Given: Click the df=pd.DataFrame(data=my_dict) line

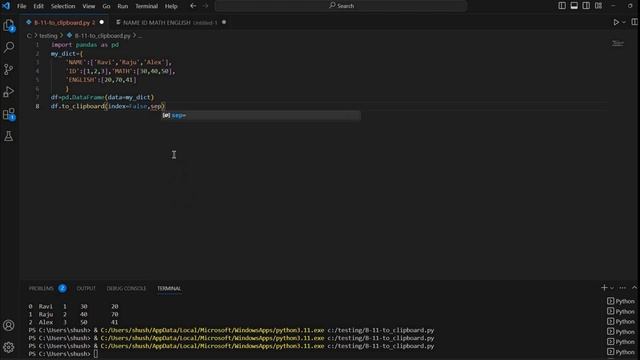Looking at the screenshot, I should coord(102,97).
